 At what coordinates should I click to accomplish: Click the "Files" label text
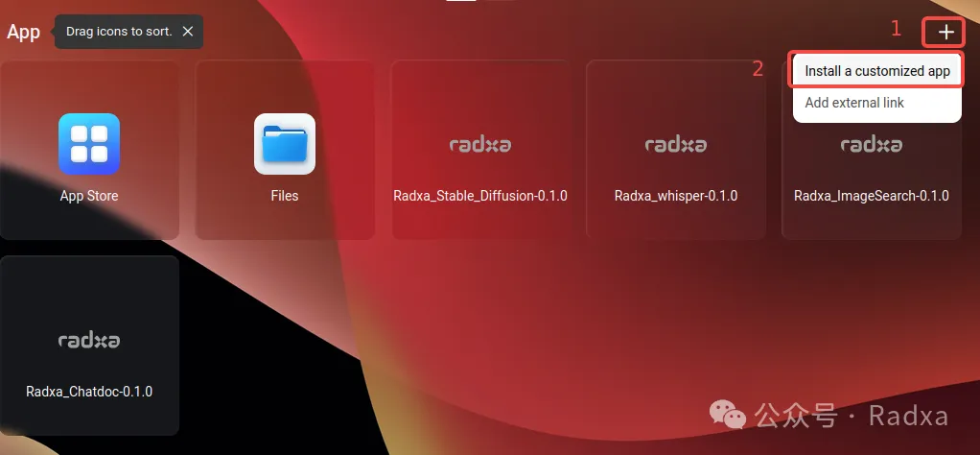(x=285, y=196)
